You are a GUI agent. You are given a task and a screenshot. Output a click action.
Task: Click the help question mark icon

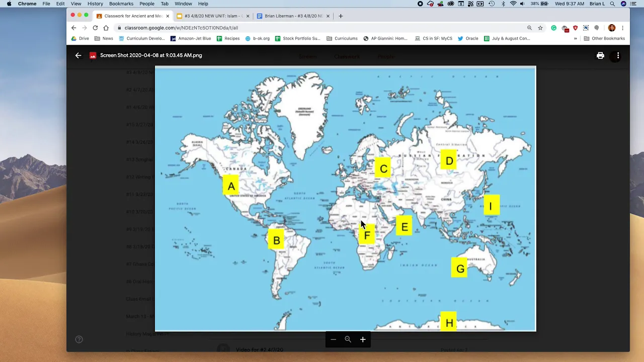[79, 339]
